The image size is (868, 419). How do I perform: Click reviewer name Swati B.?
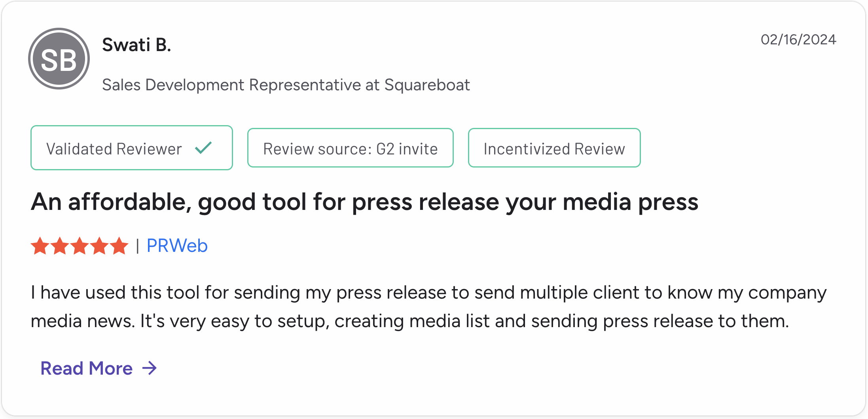click(x=136, y=45)
